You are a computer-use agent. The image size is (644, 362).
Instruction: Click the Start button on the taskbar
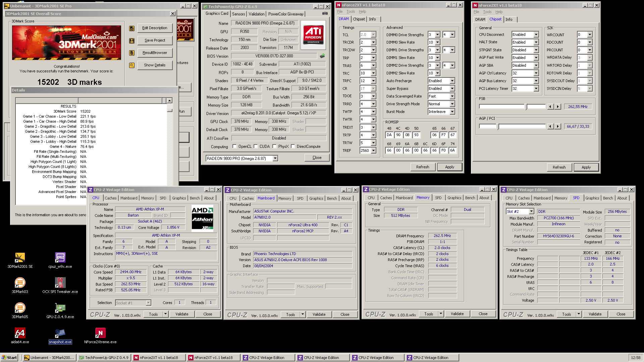(x=9, y=358)
